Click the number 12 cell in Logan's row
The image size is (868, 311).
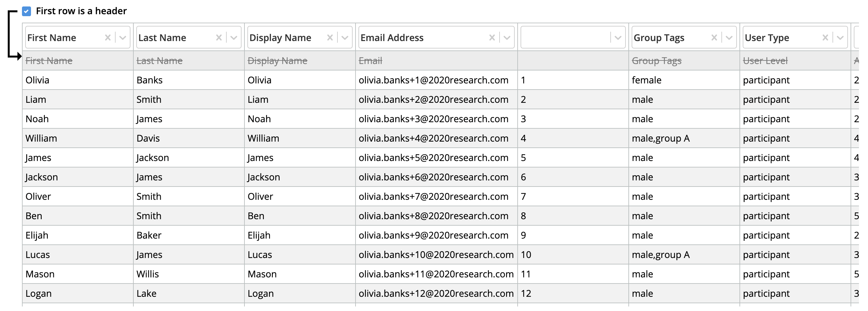point(573,294)
